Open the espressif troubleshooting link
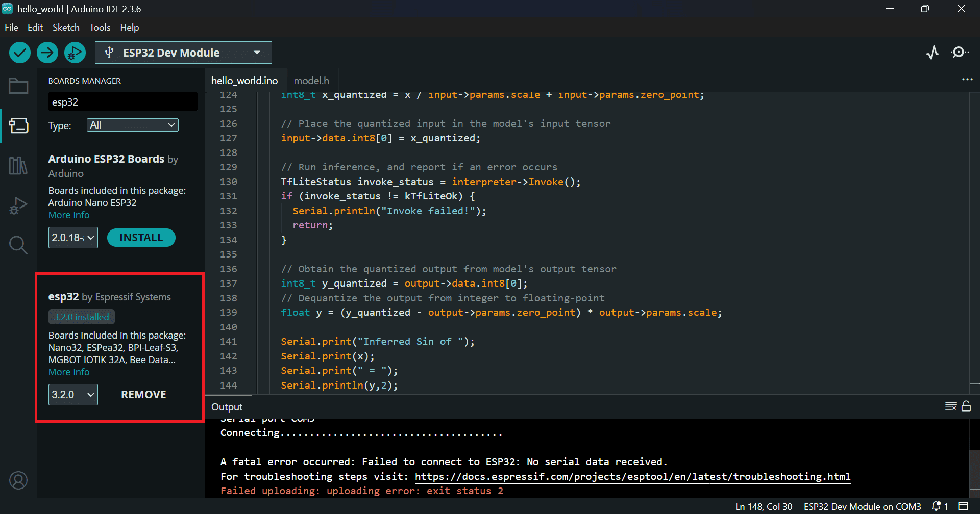Screen dimensions: 980x514 tap(632, 476)
